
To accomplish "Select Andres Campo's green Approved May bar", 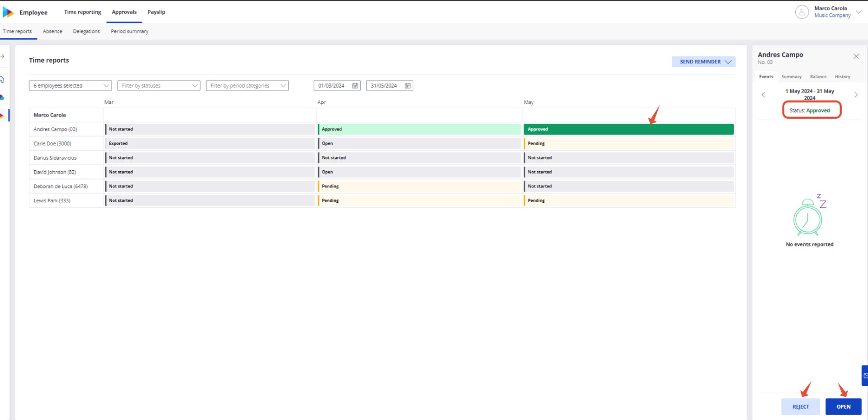I will [628, 129].
